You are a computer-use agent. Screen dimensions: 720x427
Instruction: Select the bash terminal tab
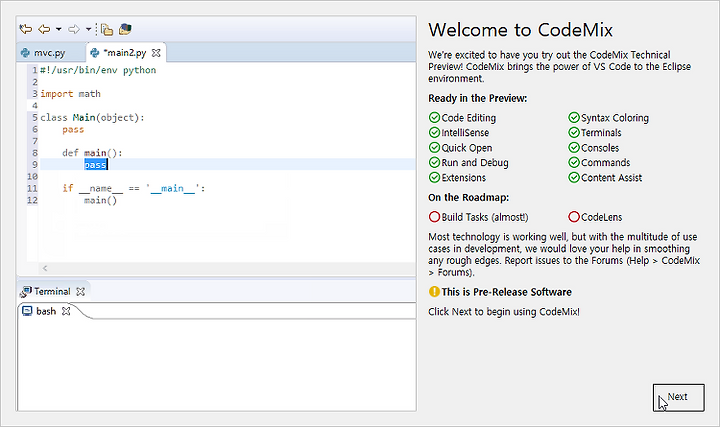pyautogui.click(x=46, y=311)
